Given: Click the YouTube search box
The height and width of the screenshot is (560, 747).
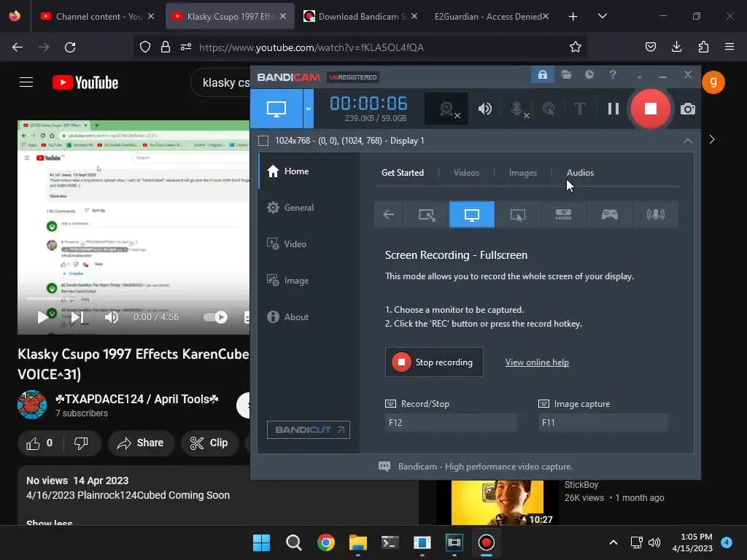Looking at the screenshot, I should pos(221,82).
